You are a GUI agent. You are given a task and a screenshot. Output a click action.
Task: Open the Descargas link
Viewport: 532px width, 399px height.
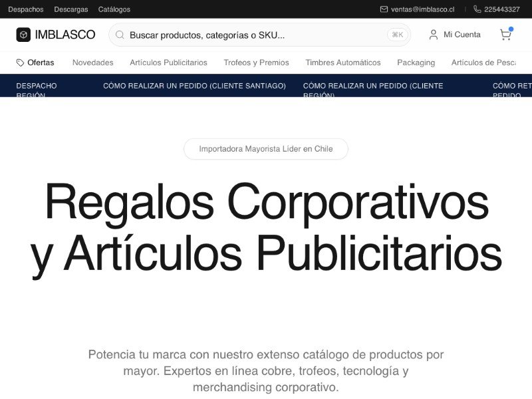click(x=71, y=9)
